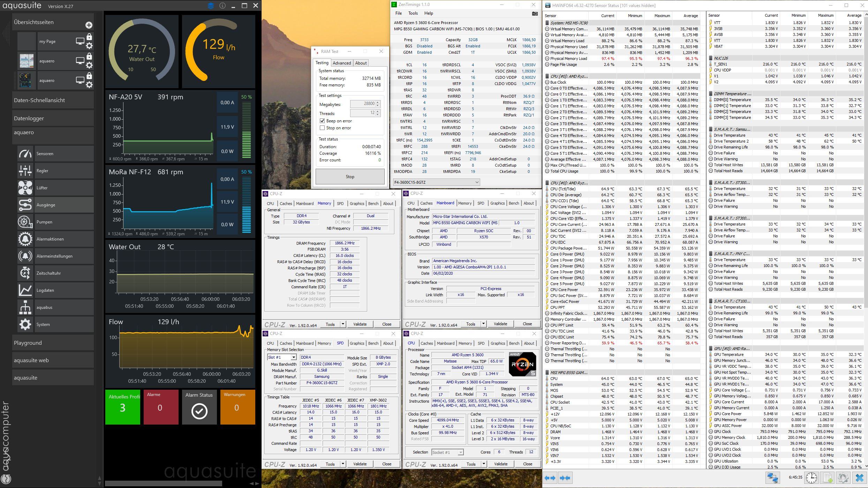The image size is (868, 488).
Task: Click Validate in CPU-Z SPD window
Action: [360, 464]
